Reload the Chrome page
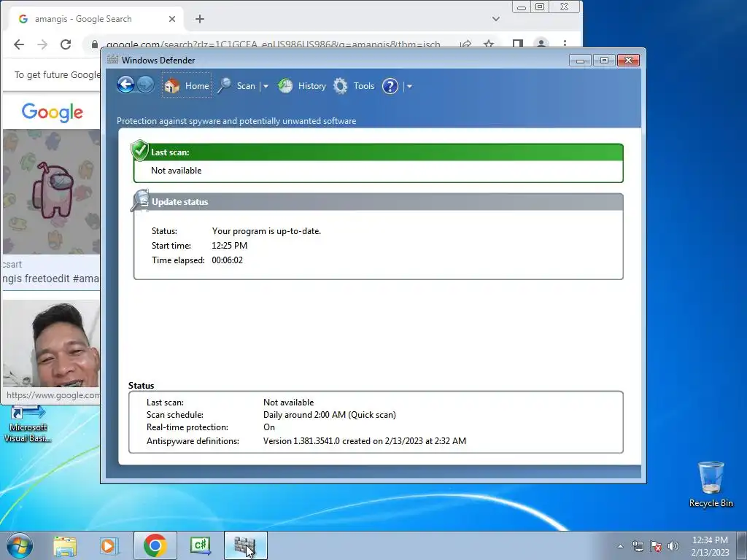 coord(66,44)
